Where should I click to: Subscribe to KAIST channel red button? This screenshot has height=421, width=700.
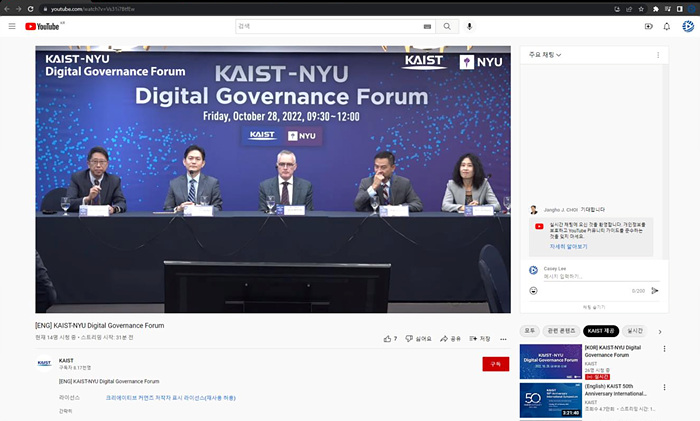click(496, 364)
